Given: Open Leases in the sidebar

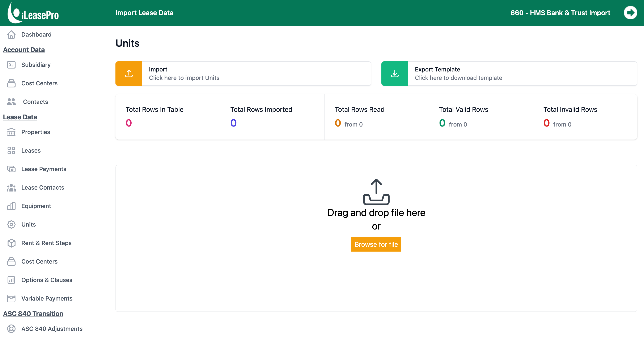Looking at the screenshot, I should (31, 151).
